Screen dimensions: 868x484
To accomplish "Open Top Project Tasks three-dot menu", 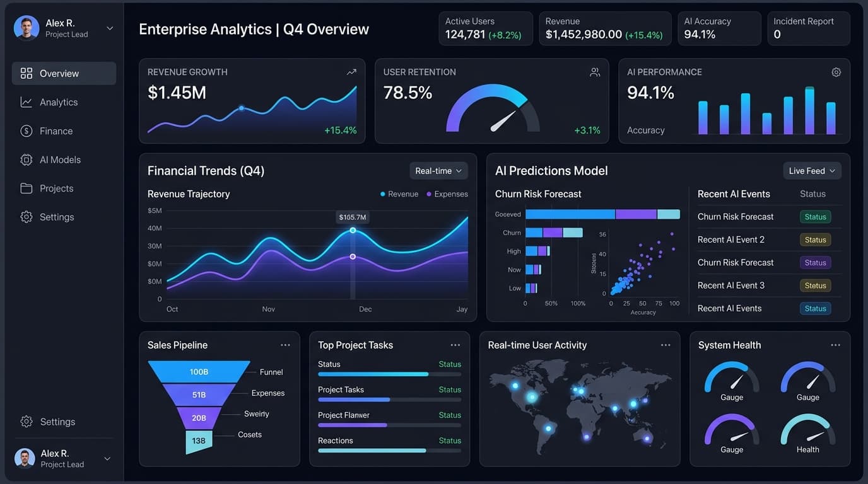I will (x=455, y=345).
